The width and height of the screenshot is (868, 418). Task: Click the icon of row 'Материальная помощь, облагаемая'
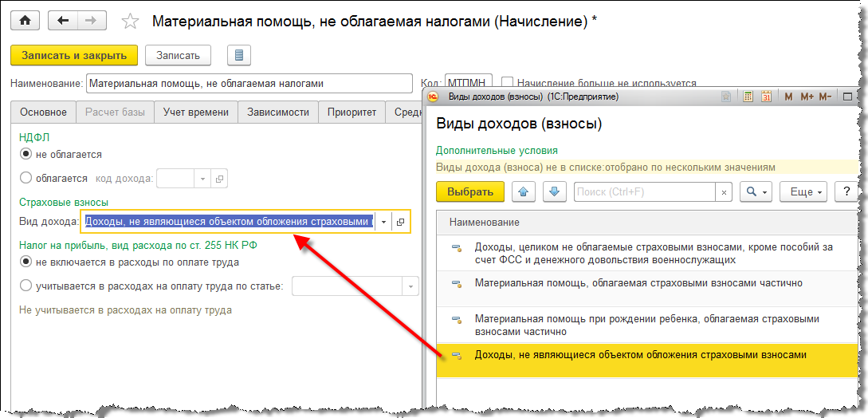pyautogui.click(x=457, y=284)
